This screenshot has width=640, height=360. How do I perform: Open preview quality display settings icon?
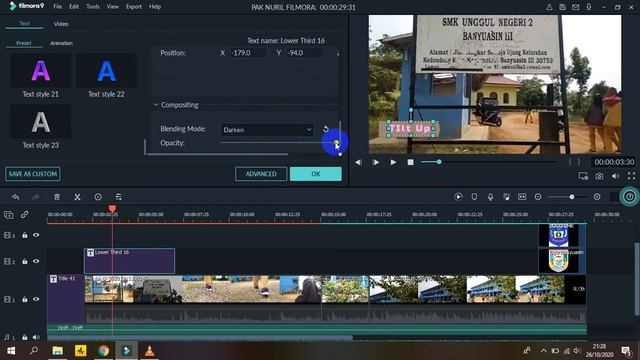point(583,176)
